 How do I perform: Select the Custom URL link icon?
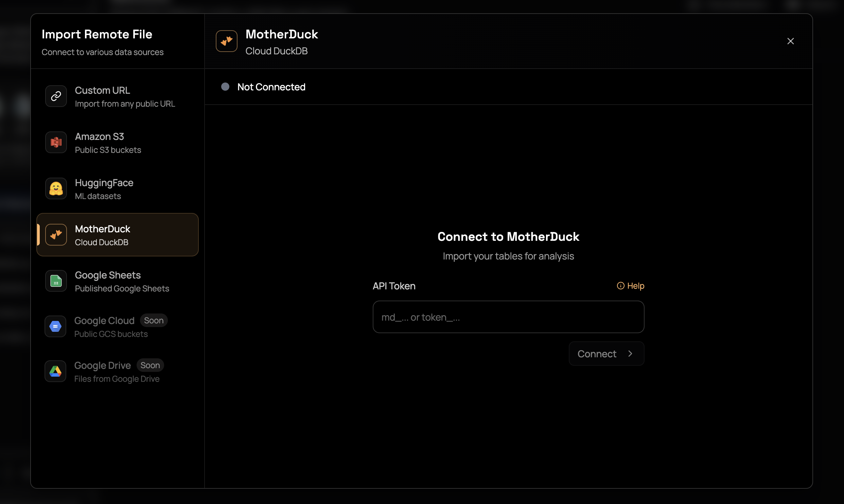tap(56, 96)
